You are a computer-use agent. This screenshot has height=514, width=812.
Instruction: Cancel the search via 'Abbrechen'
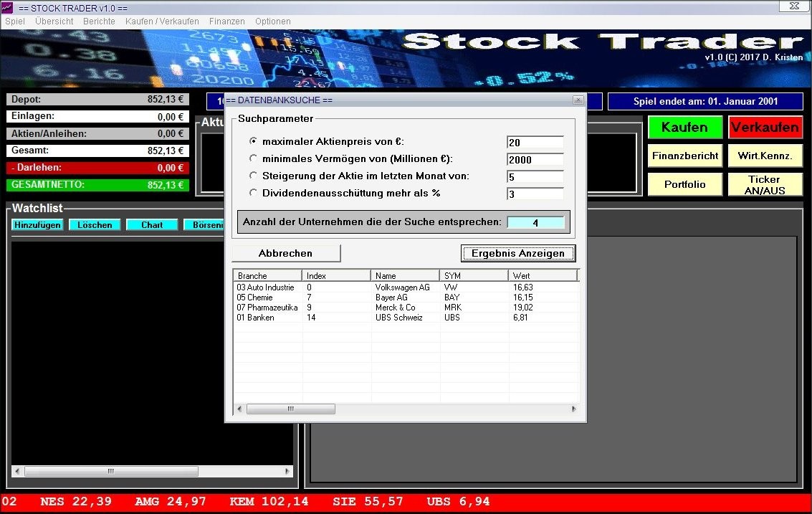pyautogui.click(x=285, y=253)
